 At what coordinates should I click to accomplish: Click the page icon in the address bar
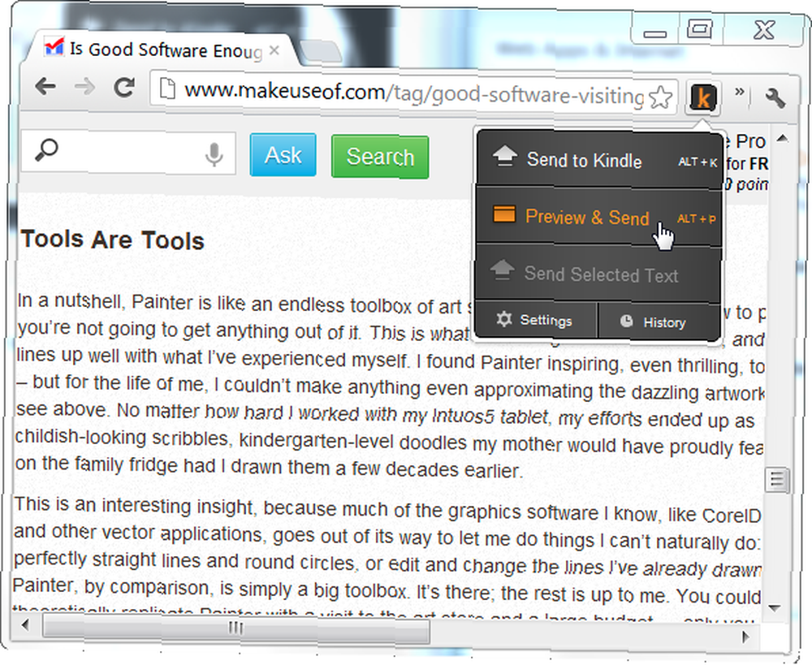coord(166,88)
